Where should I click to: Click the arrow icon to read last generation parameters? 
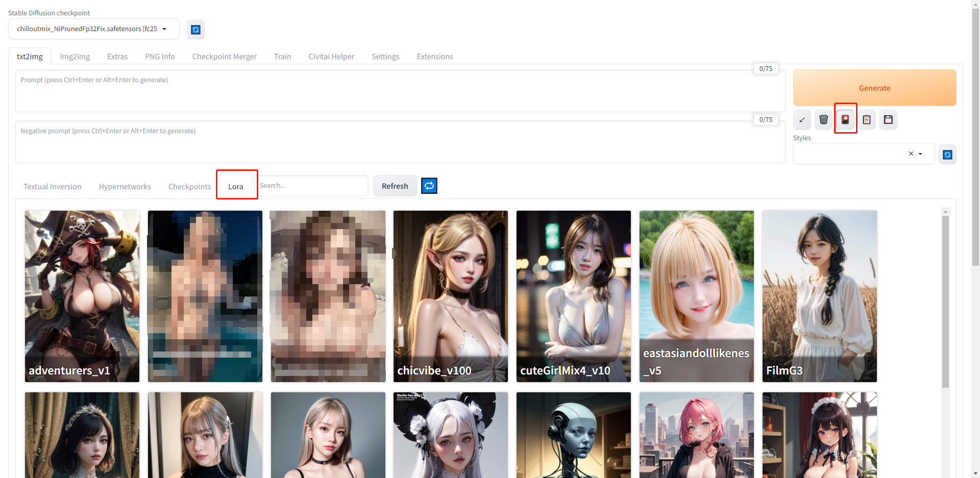(802, 120)
